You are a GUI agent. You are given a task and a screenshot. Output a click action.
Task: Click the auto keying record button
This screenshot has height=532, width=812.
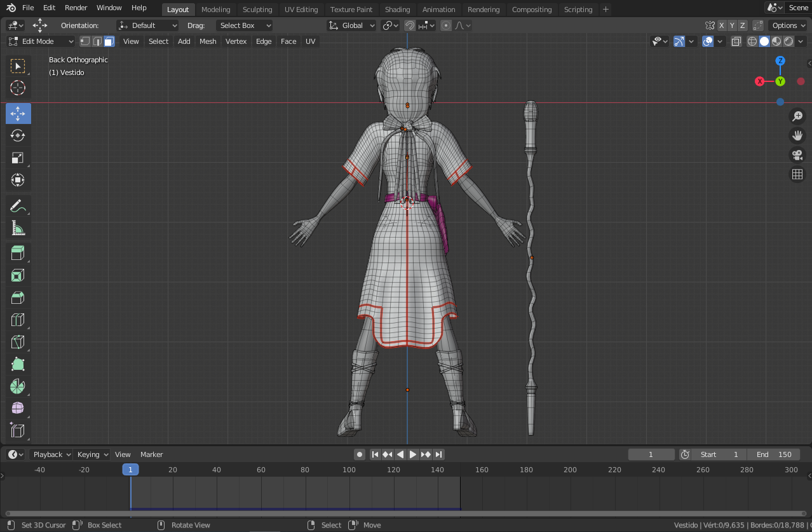[360, 454]
